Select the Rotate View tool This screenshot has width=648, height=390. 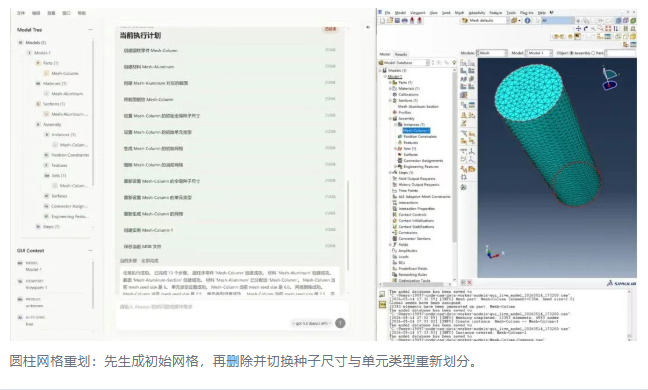click(x=586, y=29)
